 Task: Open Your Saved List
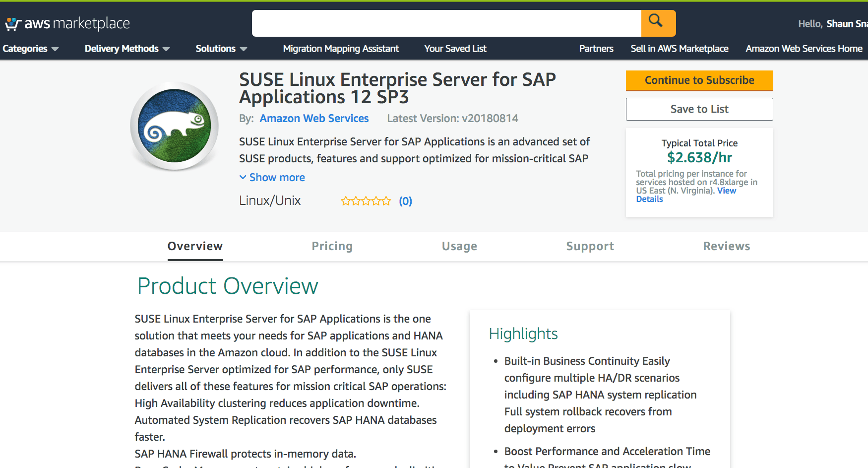(455, 49)
